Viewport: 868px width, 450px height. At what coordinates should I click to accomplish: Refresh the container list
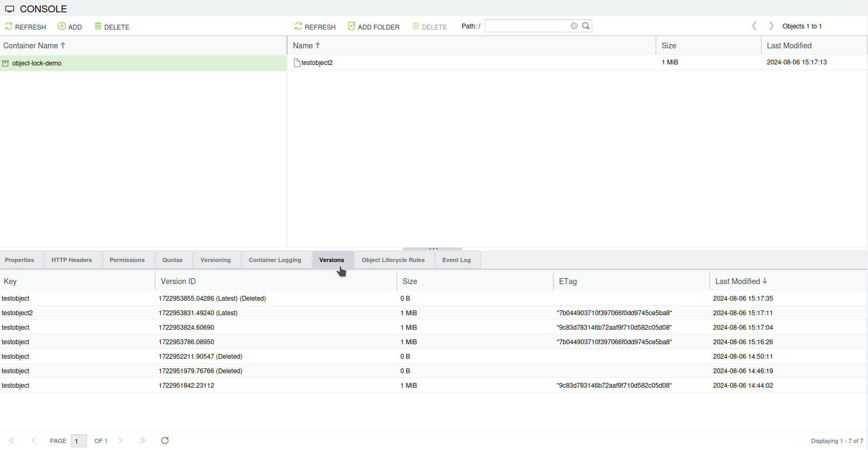25,27
